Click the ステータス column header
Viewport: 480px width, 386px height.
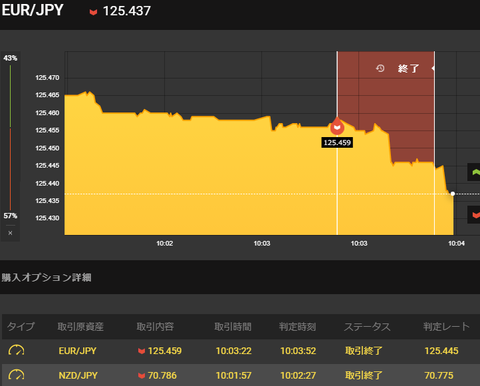pos(367,327)
